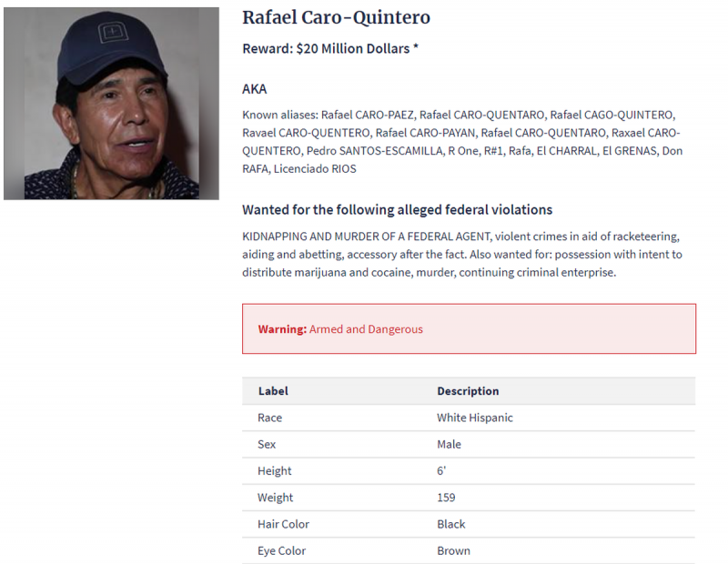Click the Armed and Dangerous warning box

pos(469,329)
